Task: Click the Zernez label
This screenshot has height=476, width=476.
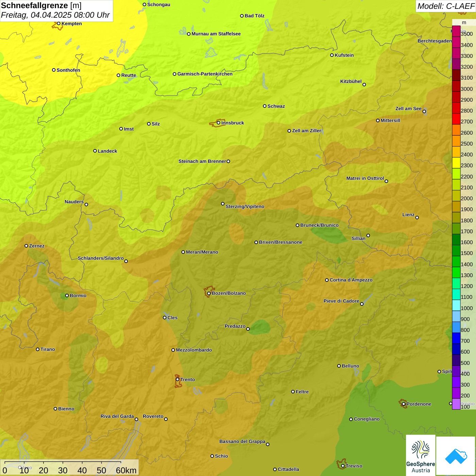Action: point(37,246)
